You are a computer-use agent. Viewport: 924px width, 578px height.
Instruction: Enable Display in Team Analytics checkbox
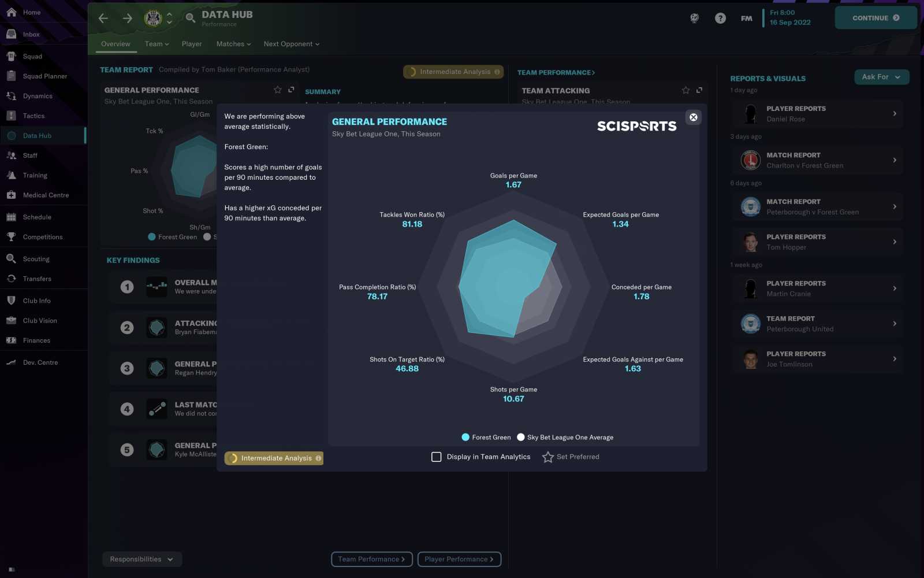[437, 457]
